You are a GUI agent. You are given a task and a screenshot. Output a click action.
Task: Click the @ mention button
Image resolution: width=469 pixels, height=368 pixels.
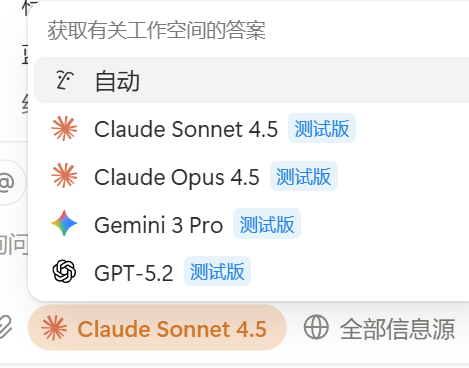coord(10,182)
